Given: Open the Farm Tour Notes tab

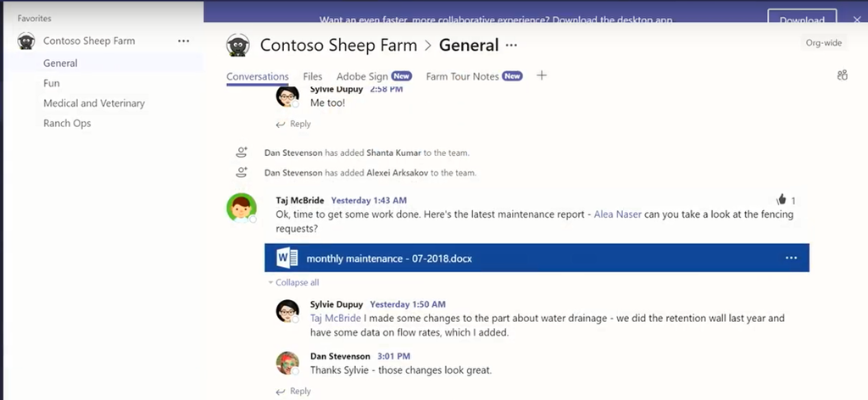Looking at the screenshot, I should click(x=462, y=76).
